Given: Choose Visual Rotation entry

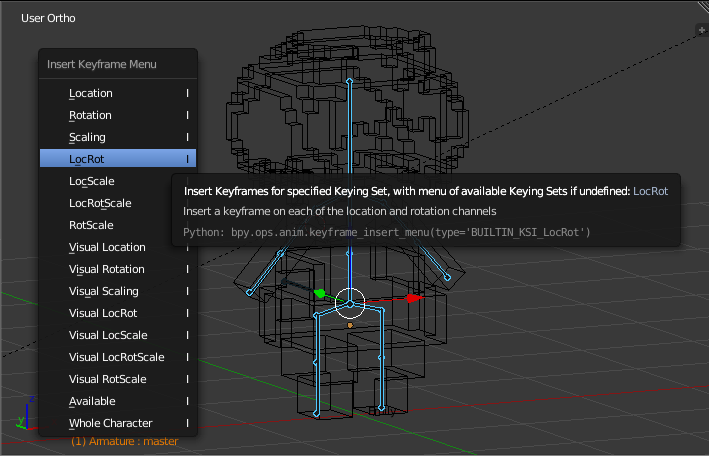Looking at the screenshot, I should (x=118, y=269).
